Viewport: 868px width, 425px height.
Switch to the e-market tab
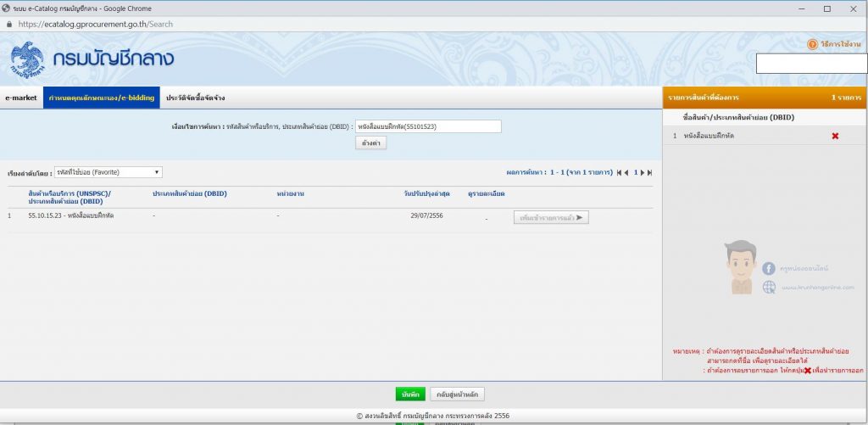coord(21,98)
